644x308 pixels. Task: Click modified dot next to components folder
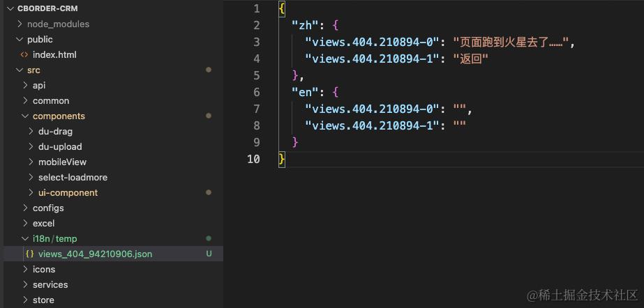pos(209,116)
